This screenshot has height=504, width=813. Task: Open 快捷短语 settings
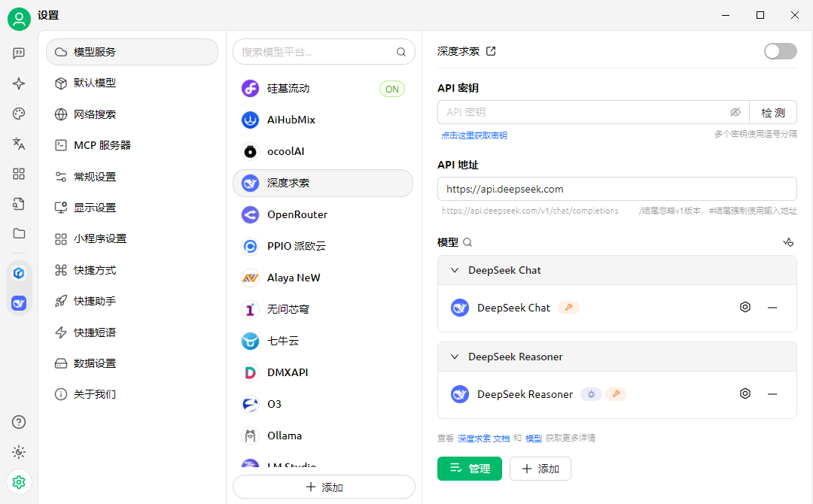[x=132, y=332]
